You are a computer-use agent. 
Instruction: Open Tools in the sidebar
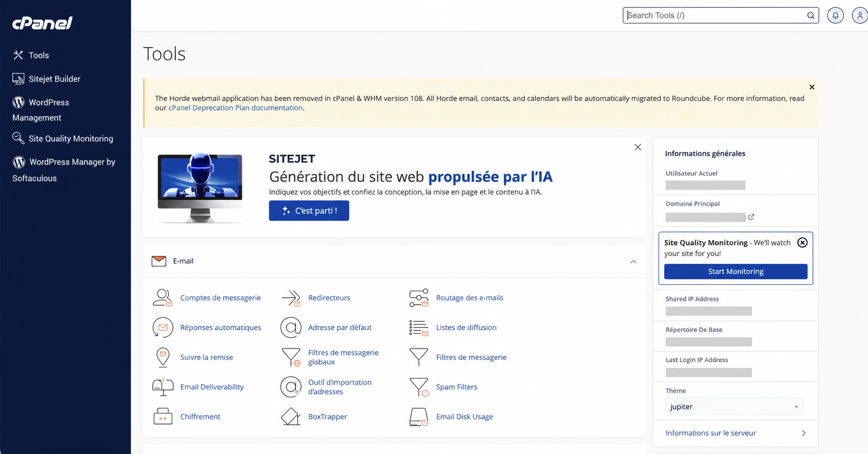[x=39, y=55]
